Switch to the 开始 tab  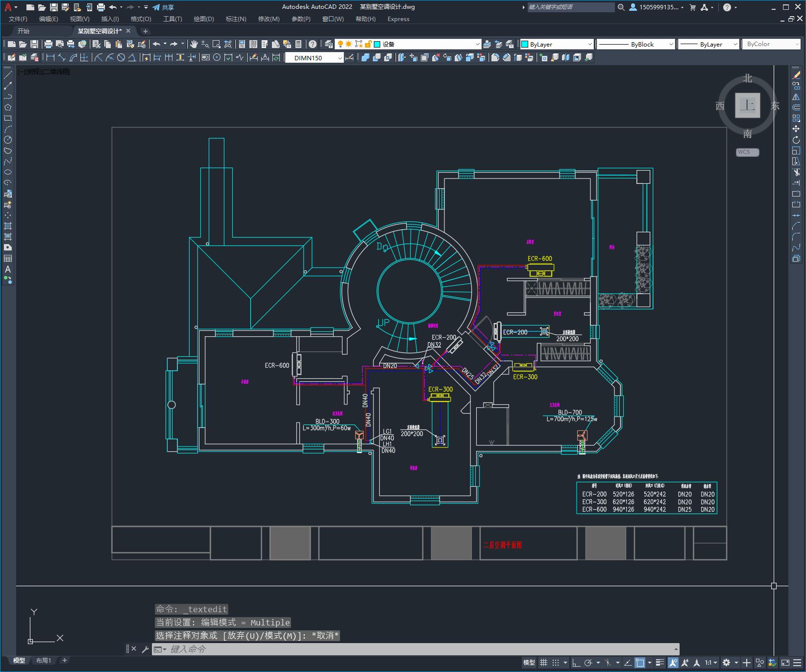tap(24, 31)
